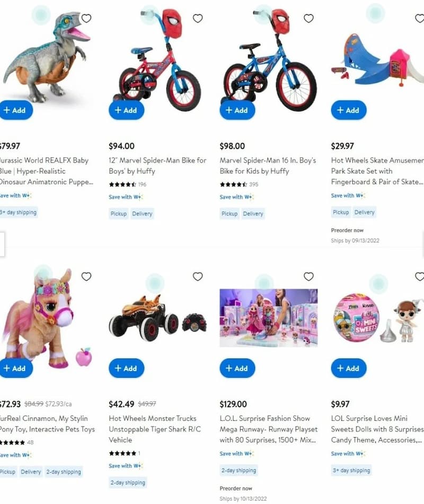Open the 196 reviews rating for 12" bike
The image size is (424, 504).
[128, 184]
